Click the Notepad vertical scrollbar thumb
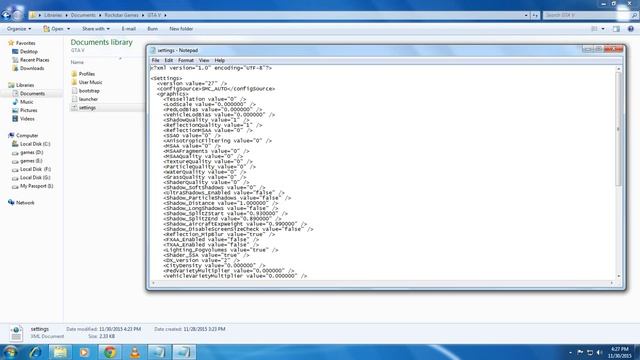Screen dimensions: 640x360 tap(619, 129)
